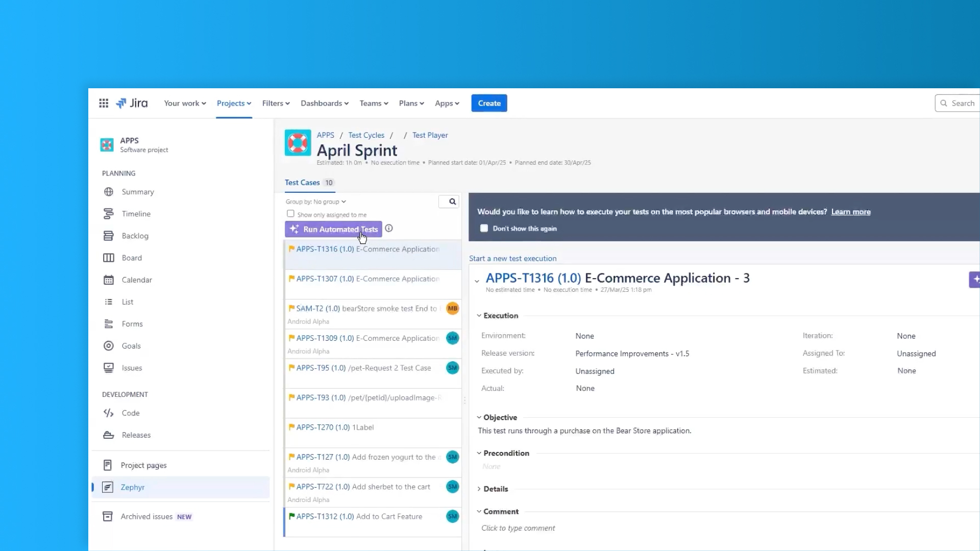This screenshot has width=980, height=551.
Task: Select test case APPS-T93 uploadImage
Action: [373, 403]
